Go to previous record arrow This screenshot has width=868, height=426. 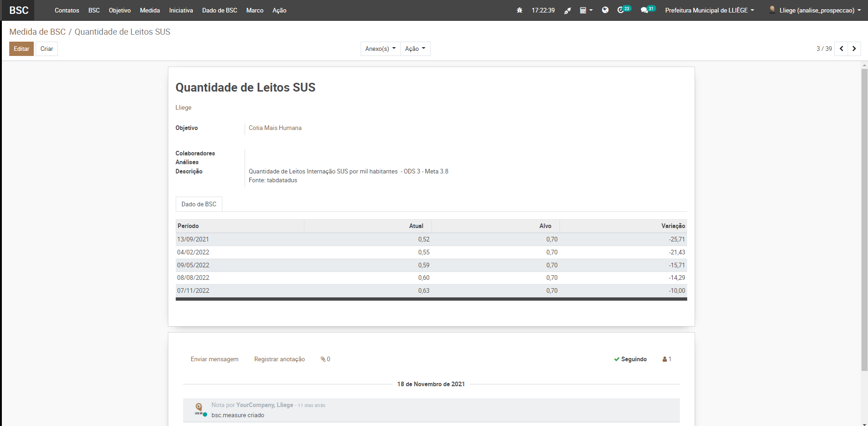click(841, 49)
